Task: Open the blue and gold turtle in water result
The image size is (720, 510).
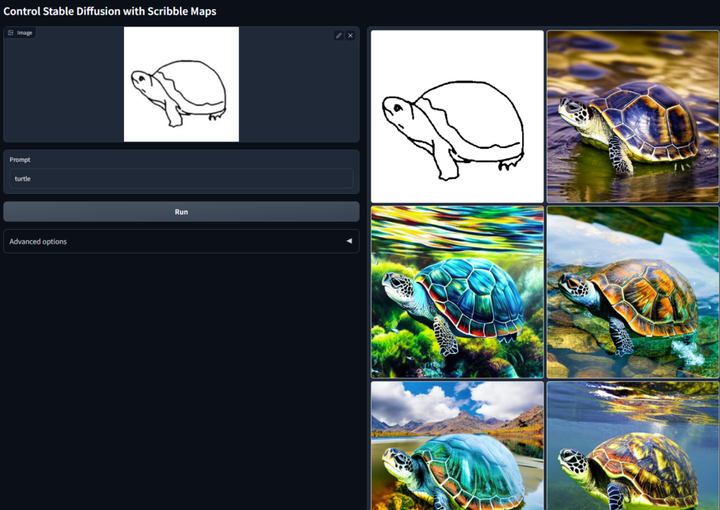Action: pos(633,117)
